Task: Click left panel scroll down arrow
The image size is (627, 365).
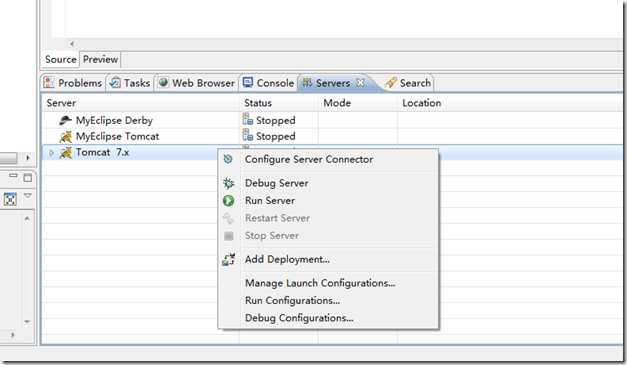Action: (x=27, y=321)
